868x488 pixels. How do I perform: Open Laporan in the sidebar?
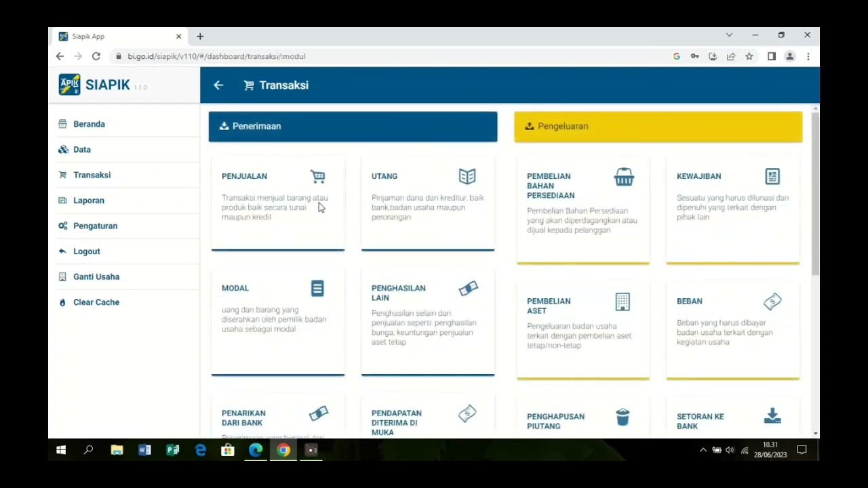pyautogui.click(x=88, y=201)
